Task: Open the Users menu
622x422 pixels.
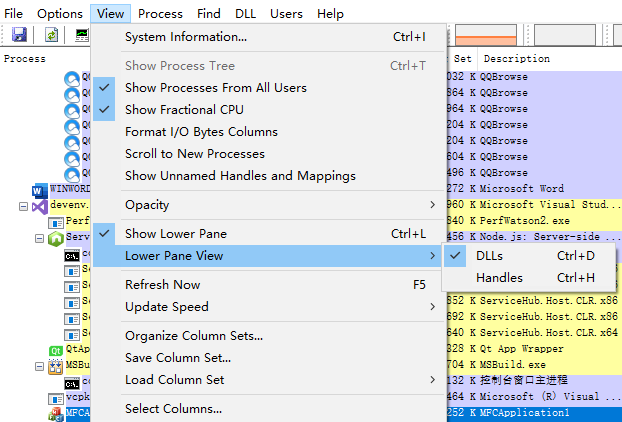Action: [286, 14]
